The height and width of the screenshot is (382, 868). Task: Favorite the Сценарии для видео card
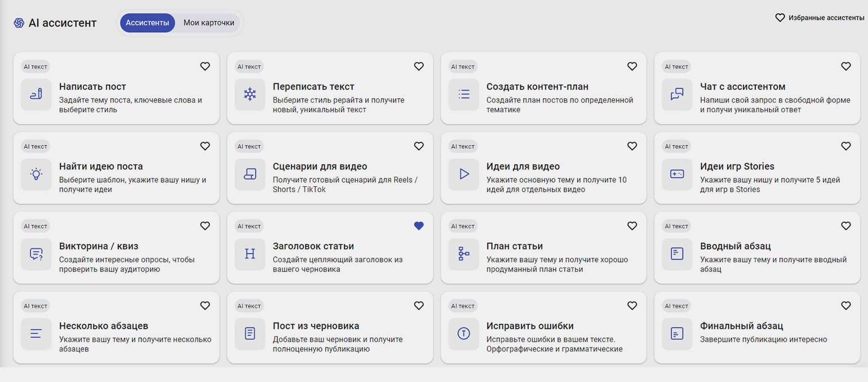coord(419,146)
